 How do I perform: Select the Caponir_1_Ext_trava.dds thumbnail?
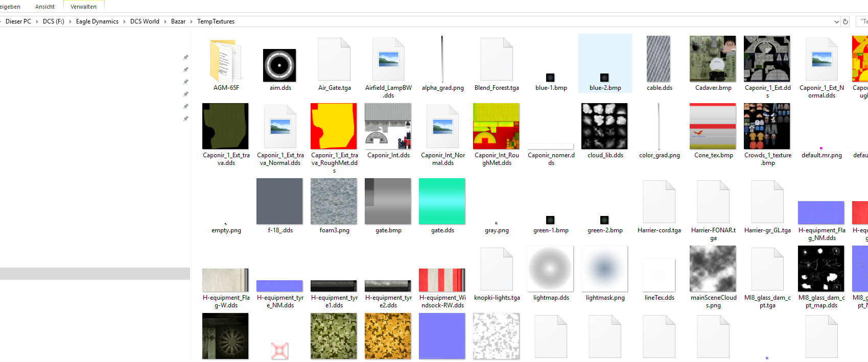point(225,126)
